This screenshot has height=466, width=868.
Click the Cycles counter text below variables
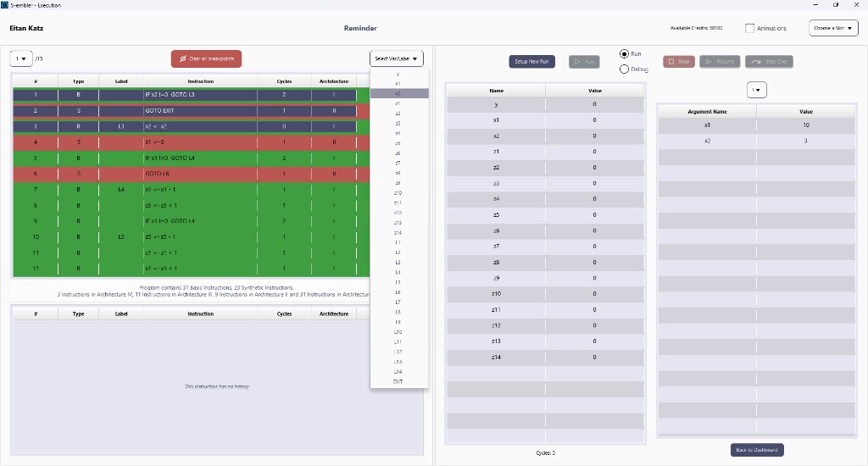[545, 452]
